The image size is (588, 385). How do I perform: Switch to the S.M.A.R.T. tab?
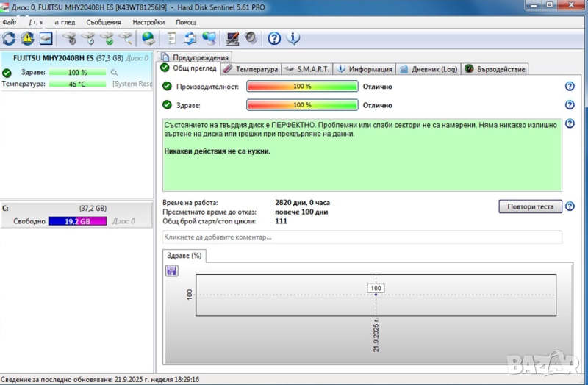tap(306, 69)
